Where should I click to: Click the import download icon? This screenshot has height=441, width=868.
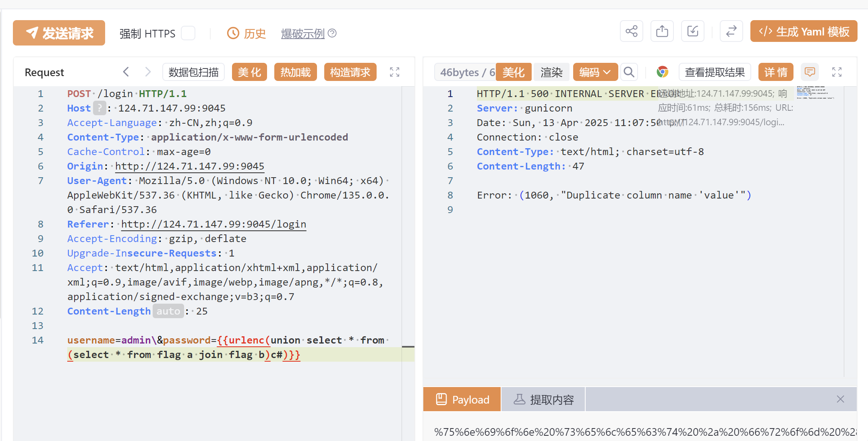click(693, 31)
